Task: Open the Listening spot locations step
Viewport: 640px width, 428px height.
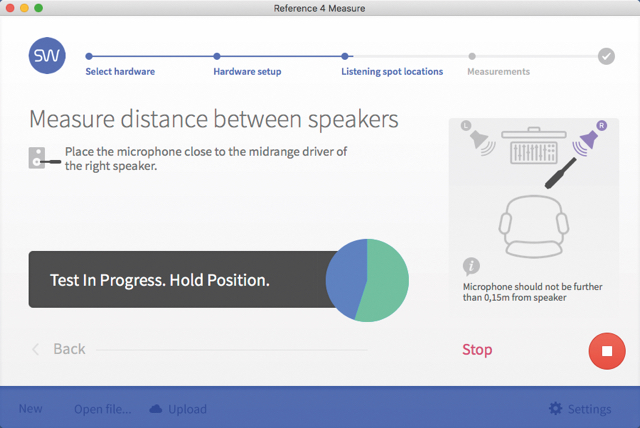Action: pyautogui.click(x=392, y=71)
